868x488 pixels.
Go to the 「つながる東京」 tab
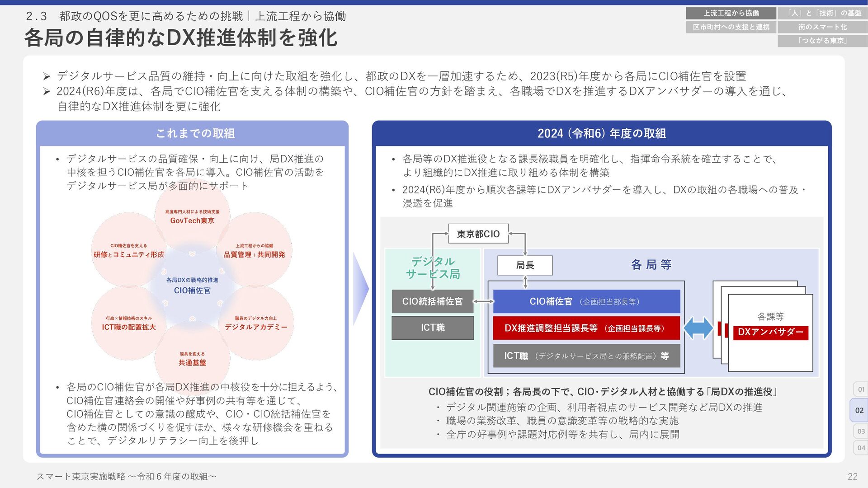coord(822,41)
